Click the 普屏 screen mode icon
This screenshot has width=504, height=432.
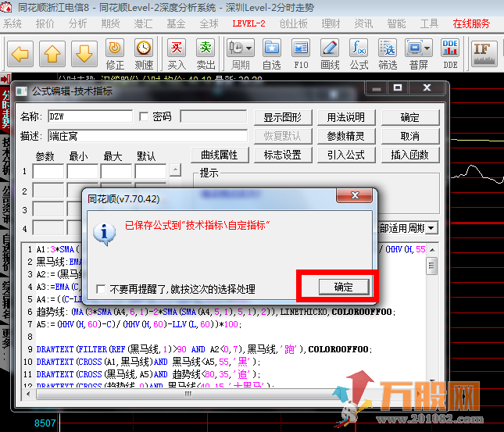(415, 48)
